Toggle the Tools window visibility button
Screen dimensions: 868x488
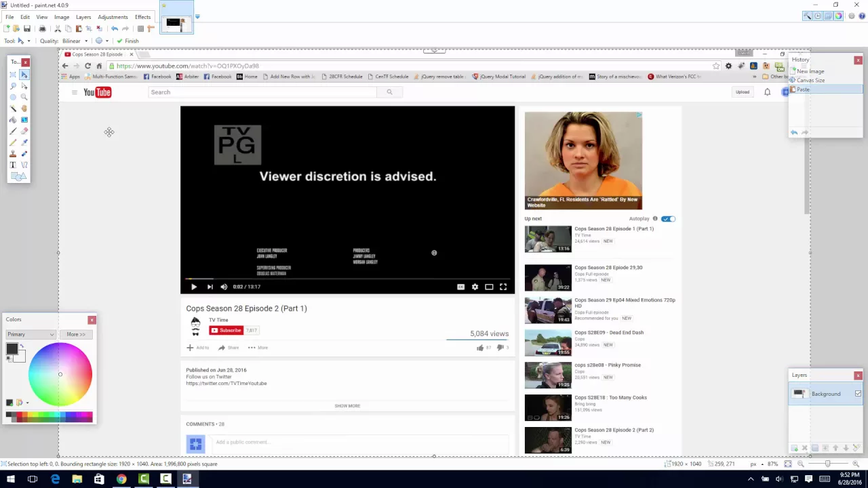click(808, 16)
